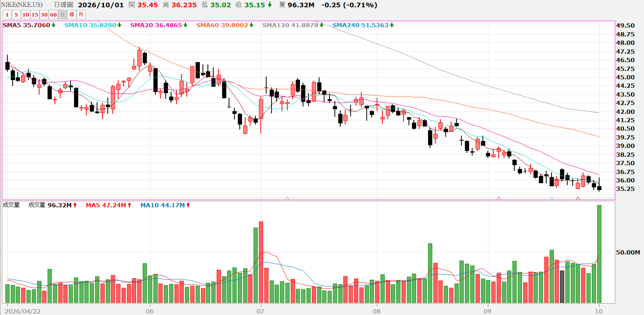Select the 1-minute timeframe button
This screenshot has width=644, height=315.
pyautogui.click(x=7, y=15)
